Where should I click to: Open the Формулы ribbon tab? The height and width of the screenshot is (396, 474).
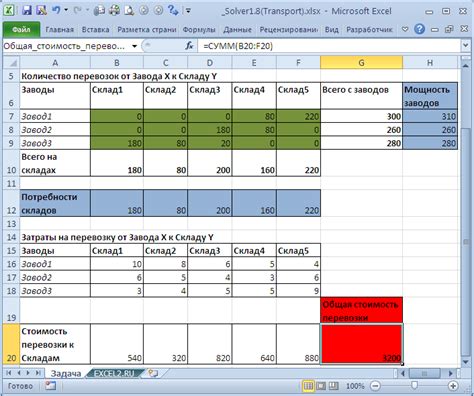point(199,30)
